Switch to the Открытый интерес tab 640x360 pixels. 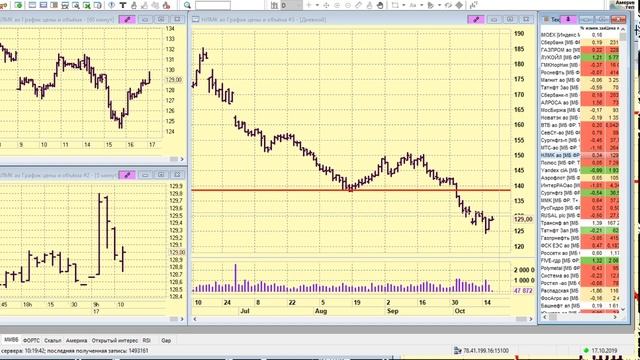click(x=115, y=340)
